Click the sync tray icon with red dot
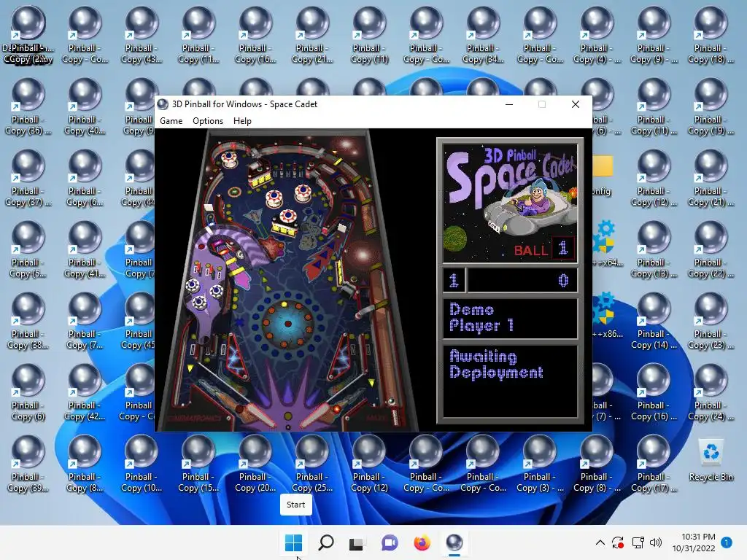 [x=618, y=542]
